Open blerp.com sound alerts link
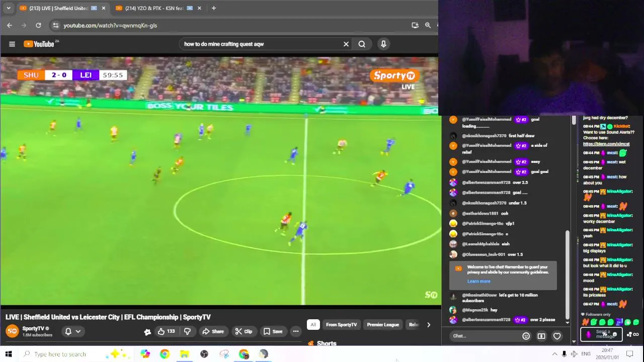Viewport: 644px width, 362px height. (x=606, y=144)
